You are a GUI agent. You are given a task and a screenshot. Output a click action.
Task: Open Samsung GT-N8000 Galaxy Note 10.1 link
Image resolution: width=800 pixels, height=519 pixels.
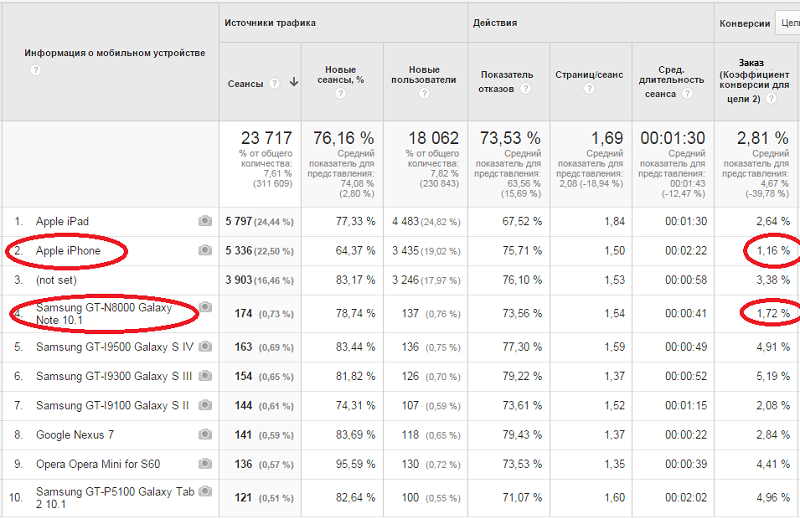coord(104,314)
